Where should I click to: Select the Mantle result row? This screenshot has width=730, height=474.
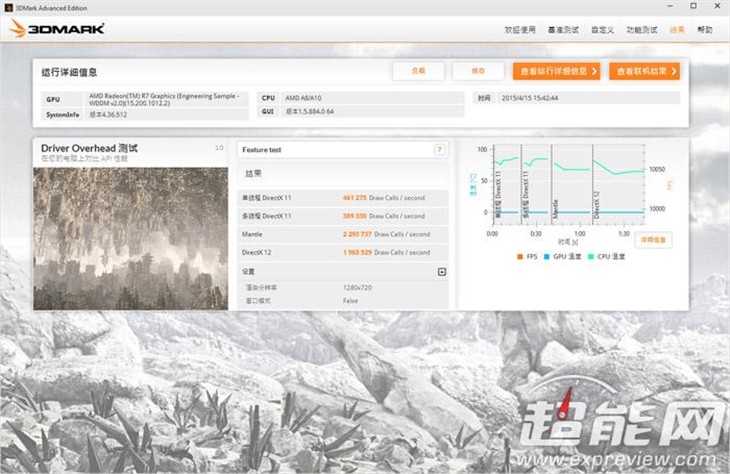click(343, 234)
